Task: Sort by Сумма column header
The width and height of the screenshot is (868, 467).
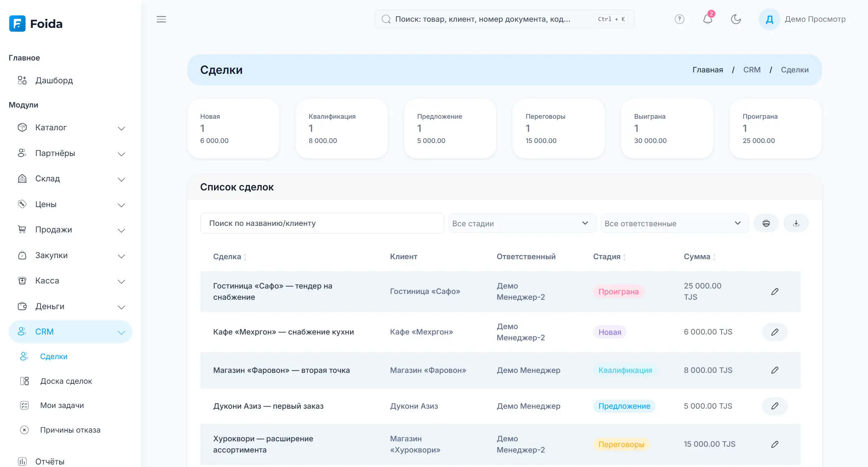Action: pos(700,257)
